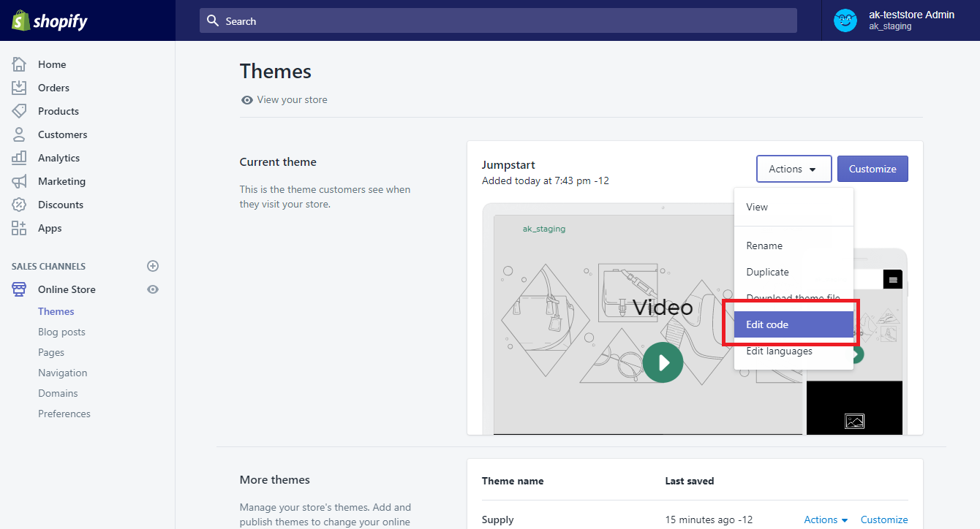The image size is (980, 529).
Task: Click the '15 minutes ago -12' cell
Action: [x=709, y=520]
